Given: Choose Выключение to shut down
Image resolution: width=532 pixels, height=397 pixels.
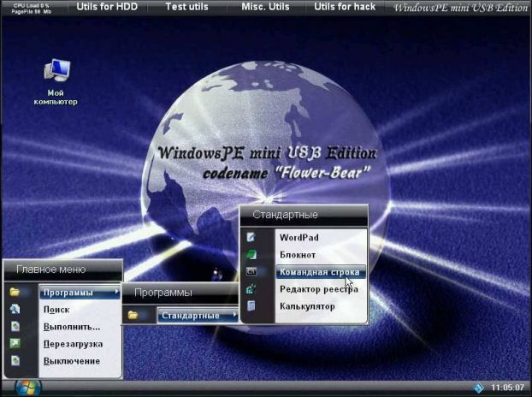Looking at the screenshot, I should pyautogui.click(x=72, y=361).
